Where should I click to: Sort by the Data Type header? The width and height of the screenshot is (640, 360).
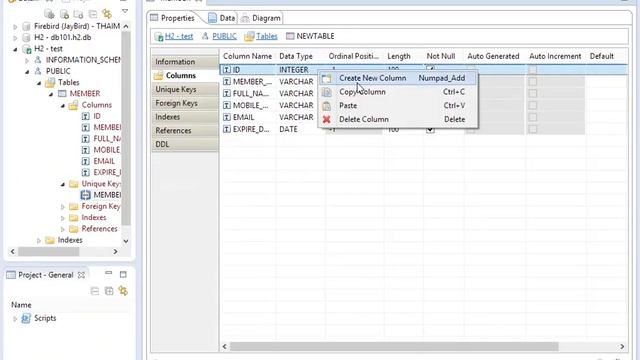[296, 56]
